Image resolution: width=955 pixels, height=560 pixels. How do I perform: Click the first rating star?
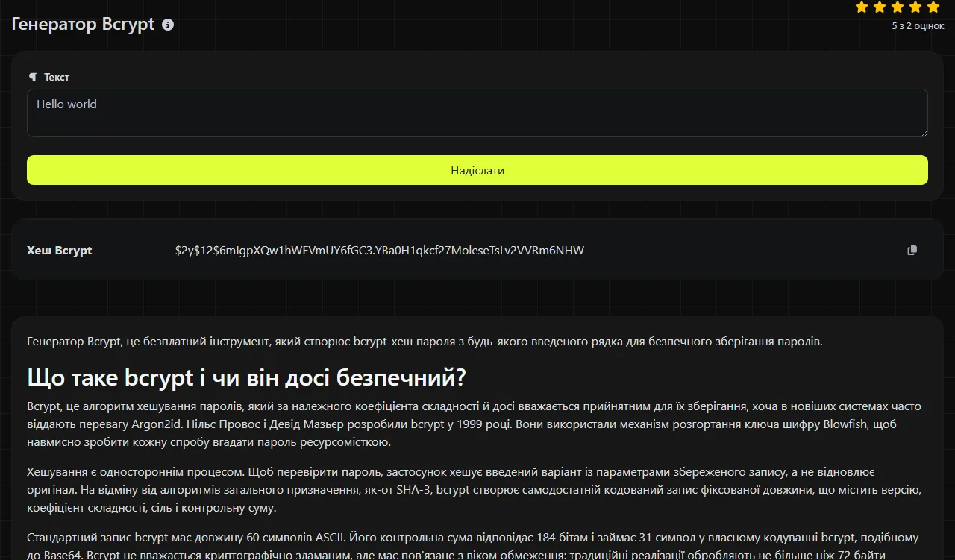pos(862,7)
